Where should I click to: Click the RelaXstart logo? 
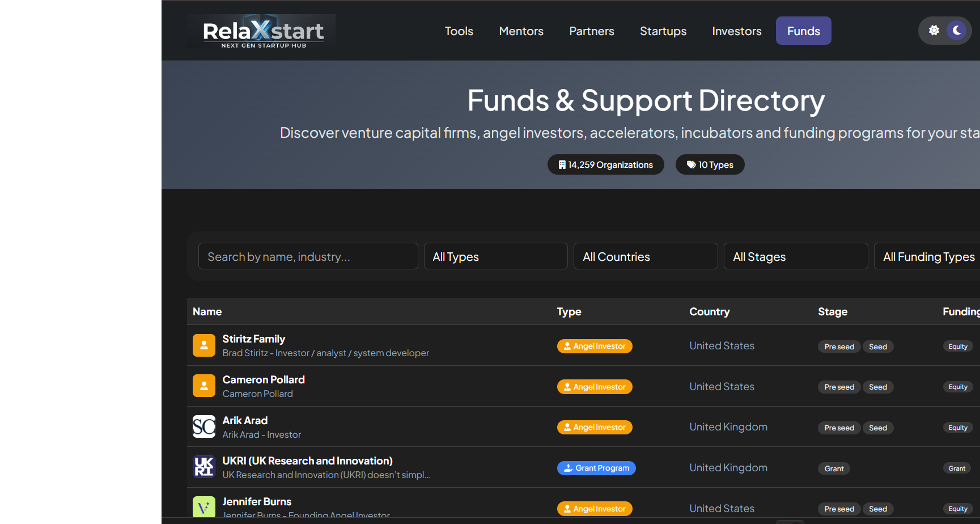261,31
